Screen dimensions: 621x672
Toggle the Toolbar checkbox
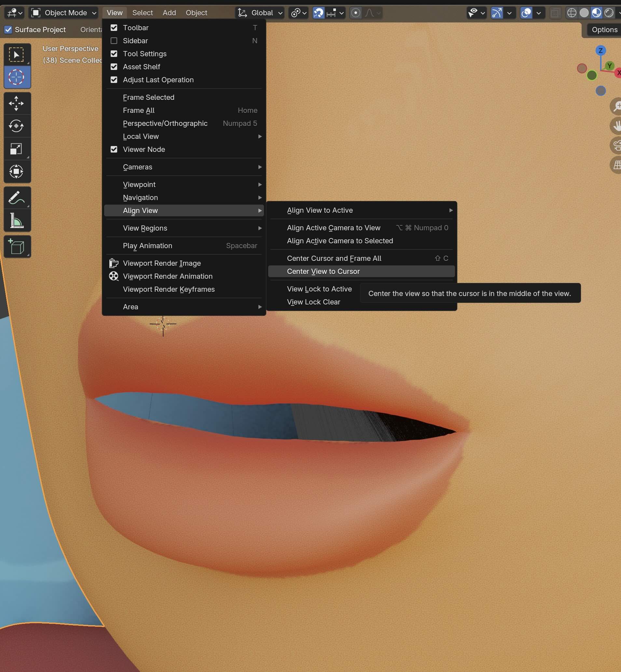point(114,28)
